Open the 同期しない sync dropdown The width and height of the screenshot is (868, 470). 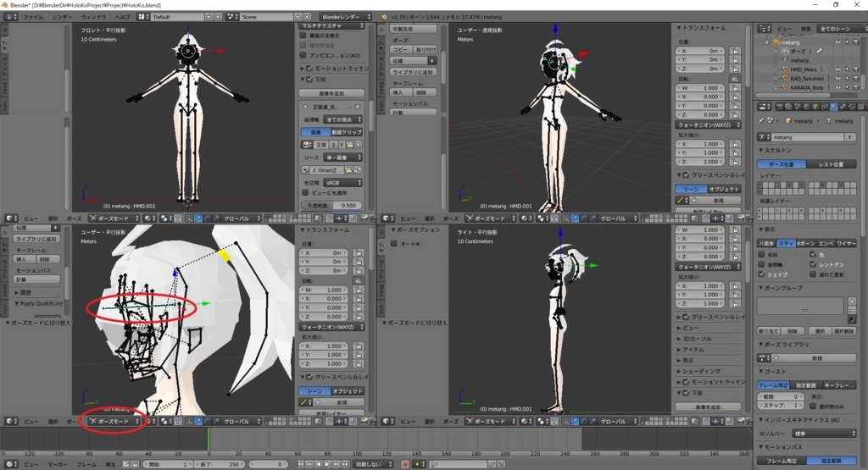[374, 464]
